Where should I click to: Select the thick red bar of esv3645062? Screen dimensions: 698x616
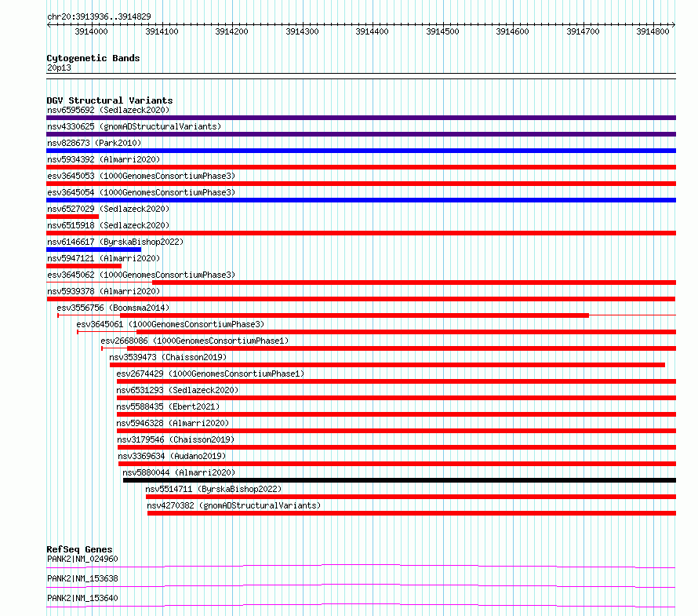coord(414,282)
